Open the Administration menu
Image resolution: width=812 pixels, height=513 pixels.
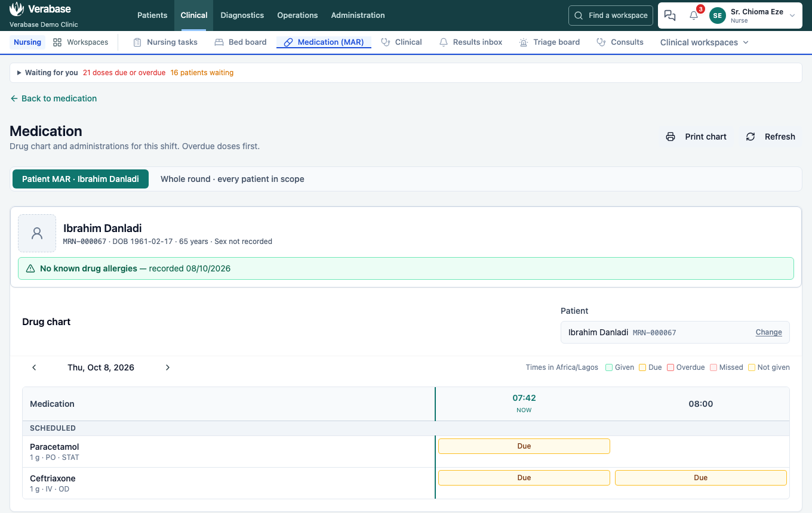(x=358, y=16)
